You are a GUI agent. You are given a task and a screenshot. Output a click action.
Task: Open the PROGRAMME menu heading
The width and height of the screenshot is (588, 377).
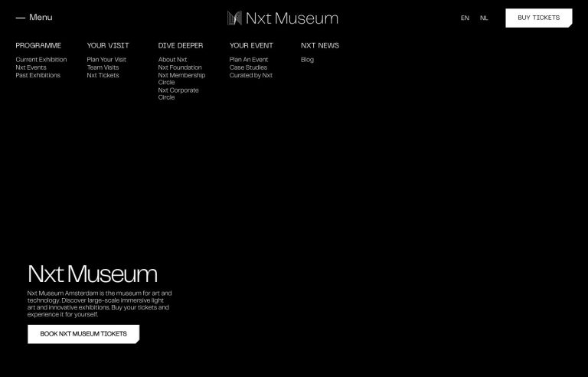[38, 45]
